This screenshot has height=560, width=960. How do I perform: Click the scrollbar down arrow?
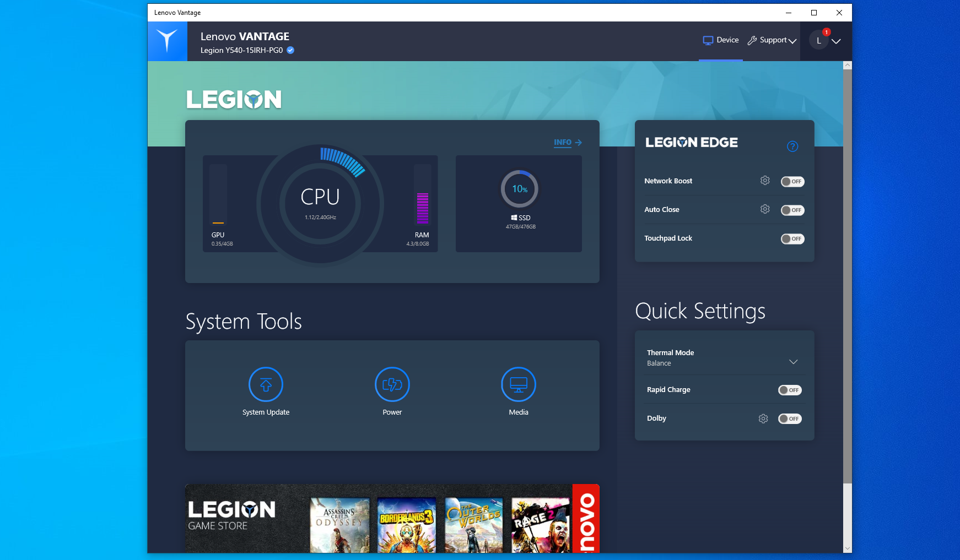click(x=848, y=548)
